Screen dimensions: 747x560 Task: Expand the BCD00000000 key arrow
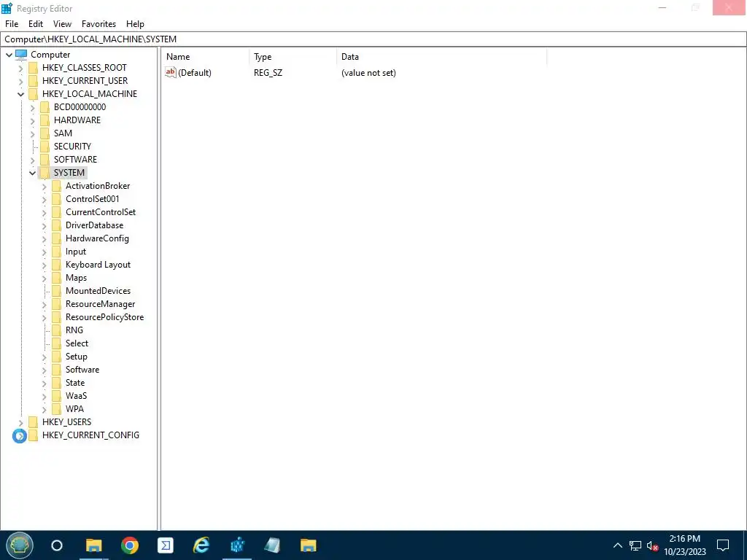[x=32, y=108]
